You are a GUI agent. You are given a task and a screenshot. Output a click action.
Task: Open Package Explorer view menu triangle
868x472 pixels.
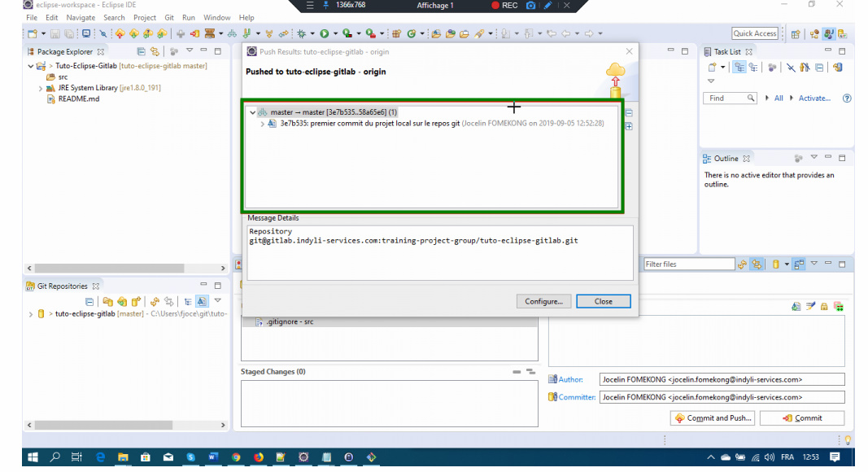coord(190,50)
